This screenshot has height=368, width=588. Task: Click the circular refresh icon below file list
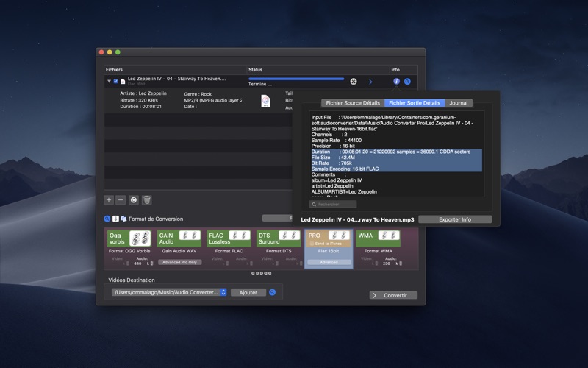pos(134,199)
